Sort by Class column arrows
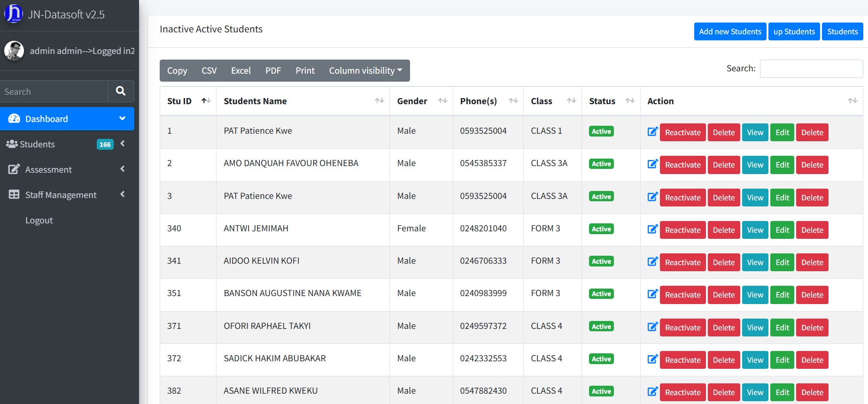 (571, 101)
